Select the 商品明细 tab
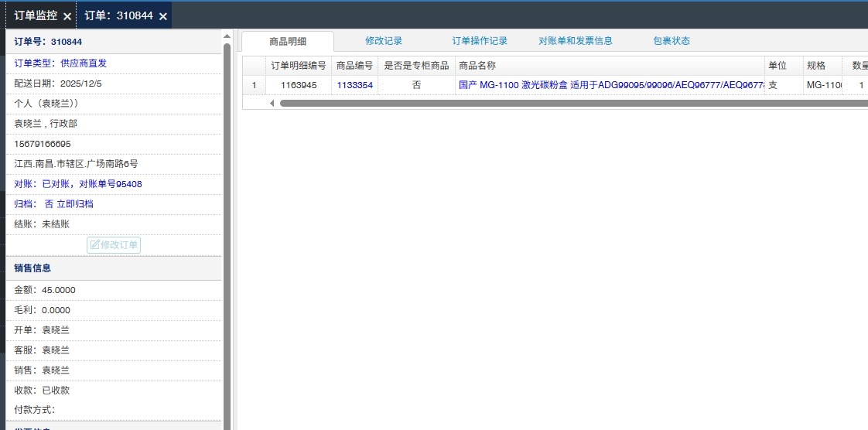The image size is (868, 430). (x=288, y=42)
